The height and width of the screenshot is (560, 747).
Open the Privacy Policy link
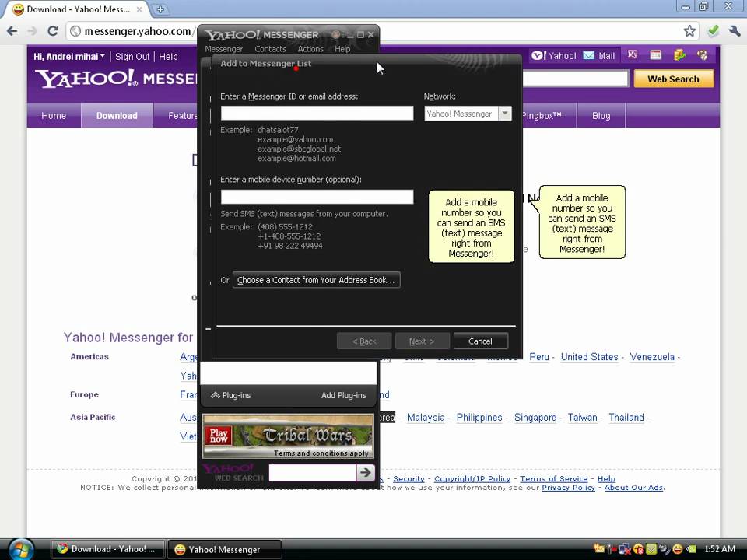(x=568, y=488)
